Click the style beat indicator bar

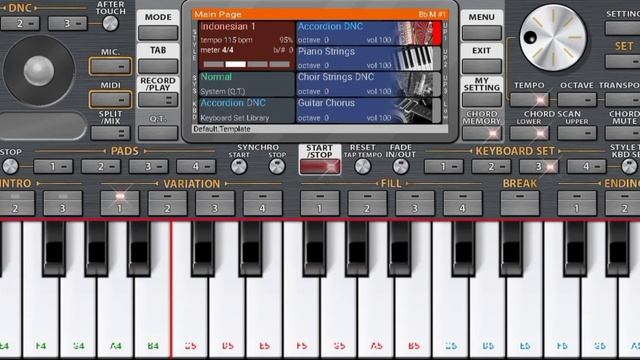247,64
